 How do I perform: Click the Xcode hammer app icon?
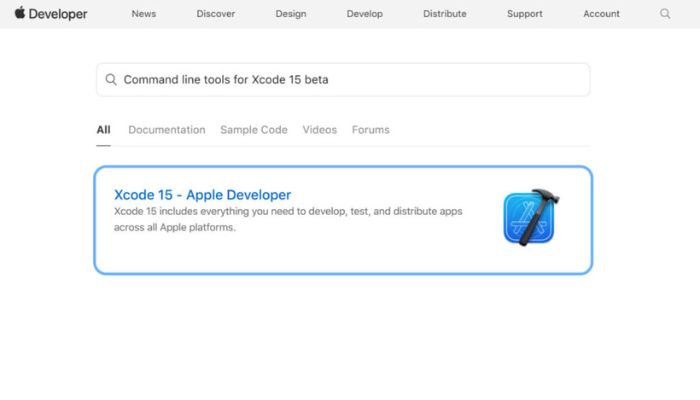tap(531, 217)
